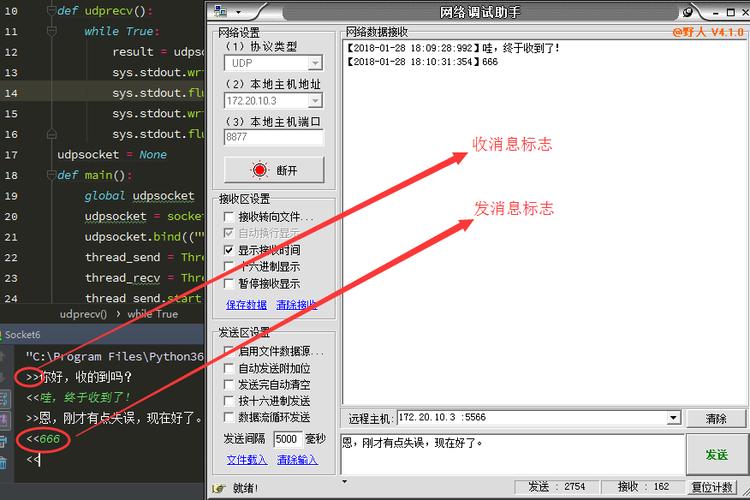The width and height of the screenshot is (750, 500).
Task: Click the 清除输入 link
Action: tap(297, 460)
